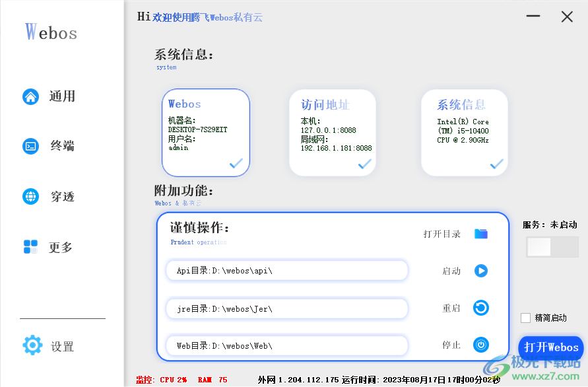Minimize the Webos window

pyautogui.click(x=533, y=16)
